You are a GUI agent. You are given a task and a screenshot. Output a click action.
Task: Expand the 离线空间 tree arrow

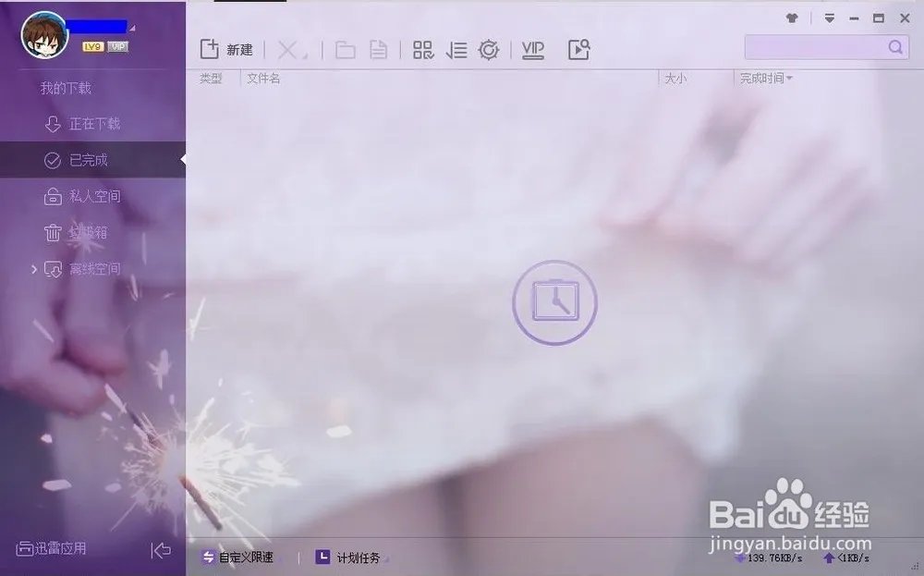click(34, 269)
